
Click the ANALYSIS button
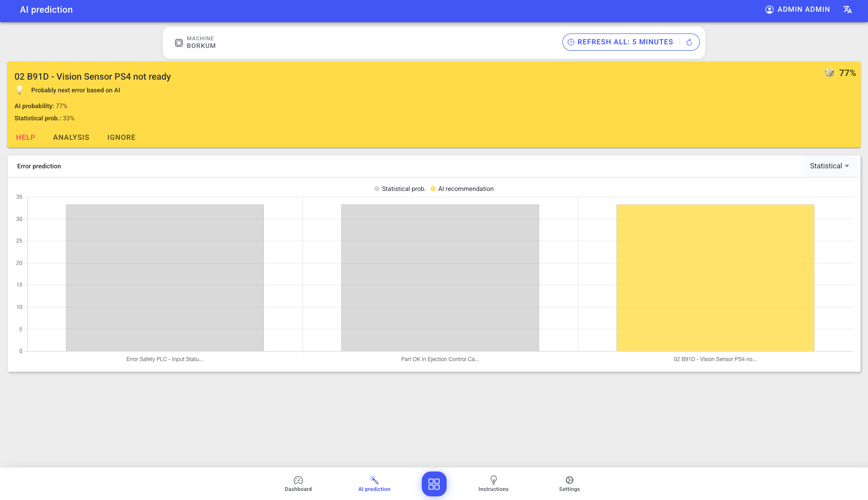coord(71,138)
